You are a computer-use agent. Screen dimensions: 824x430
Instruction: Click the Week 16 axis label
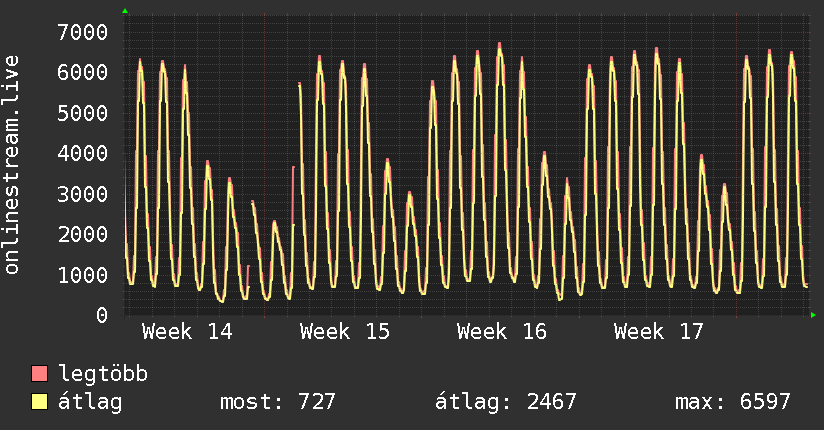[502, 332]
